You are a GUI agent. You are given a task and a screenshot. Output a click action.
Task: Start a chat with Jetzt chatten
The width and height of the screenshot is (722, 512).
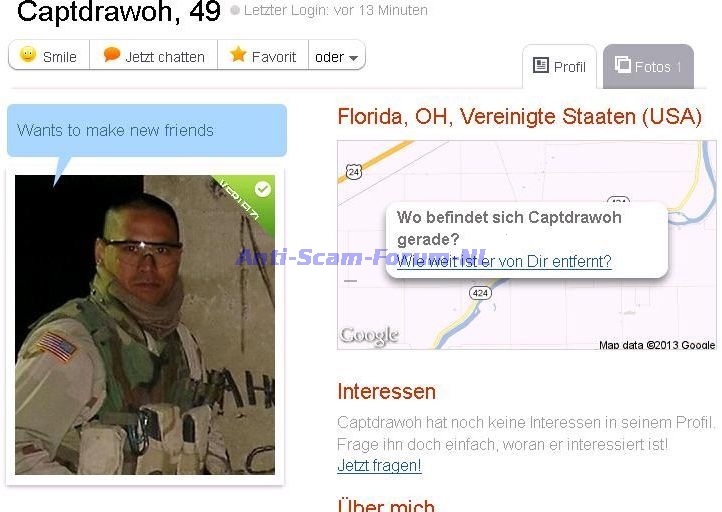153,55
